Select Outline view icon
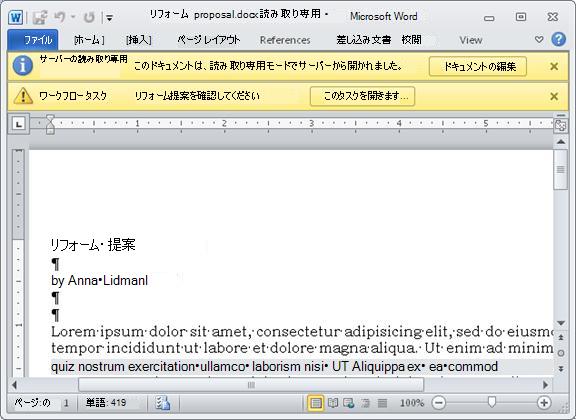The image size is (576, 420). point(366,403)
